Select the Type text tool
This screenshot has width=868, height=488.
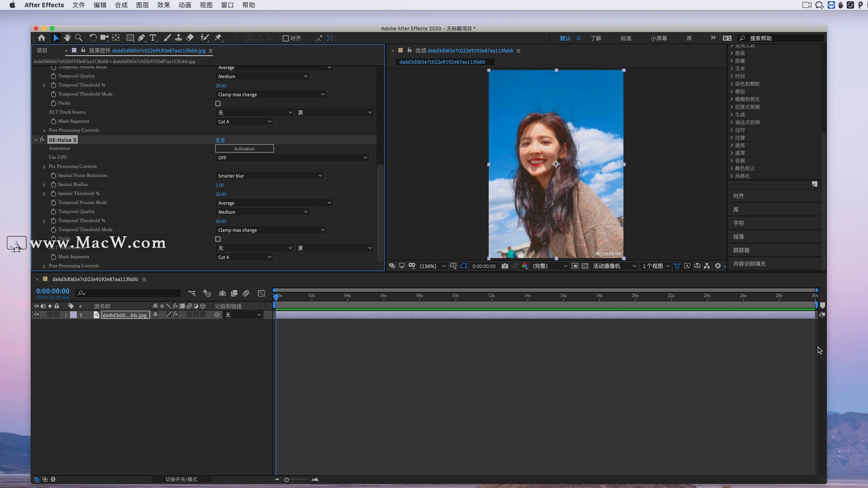point(153,38)
